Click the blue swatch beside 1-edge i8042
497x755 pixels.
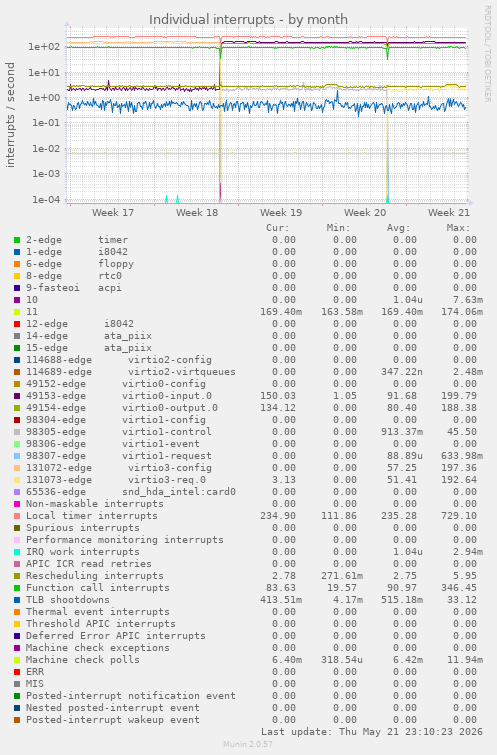[17, 252]
